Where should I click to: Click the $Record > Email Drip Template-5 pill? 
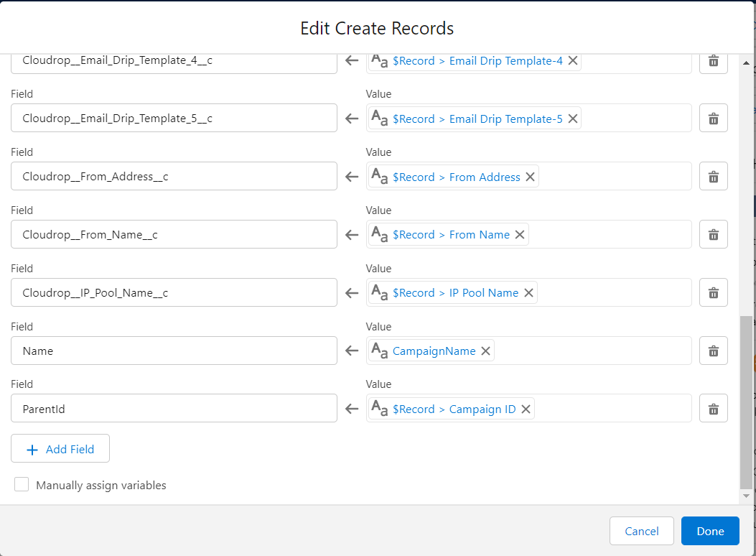coord(475,119)
